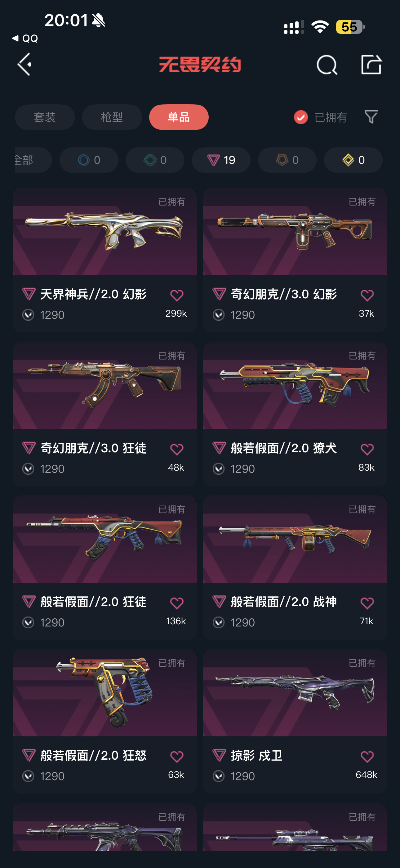Open search with the magnifier icon
This screenshot has height=868, width=400.
point(327,65)
